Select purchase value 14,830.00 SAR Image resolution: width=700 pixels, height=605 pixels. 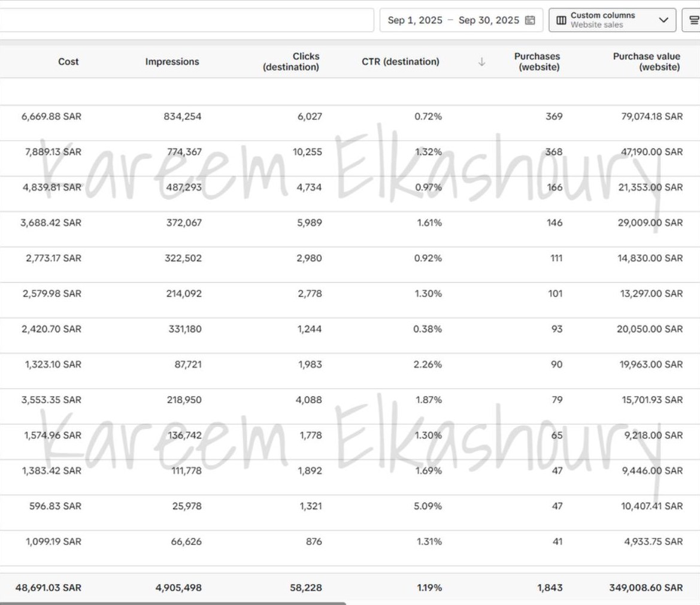[x=650, y=258]
